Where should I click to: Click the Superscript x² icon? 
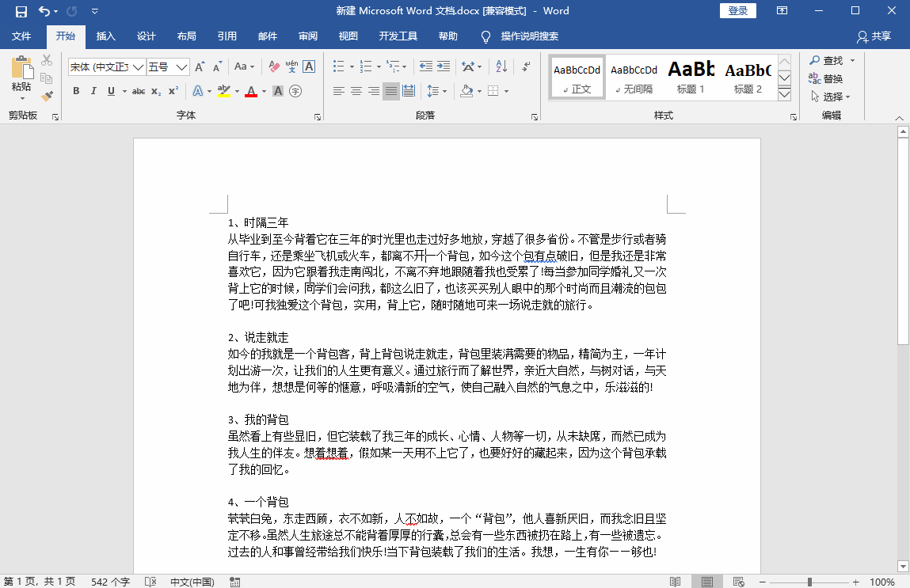tap(173, 91)
